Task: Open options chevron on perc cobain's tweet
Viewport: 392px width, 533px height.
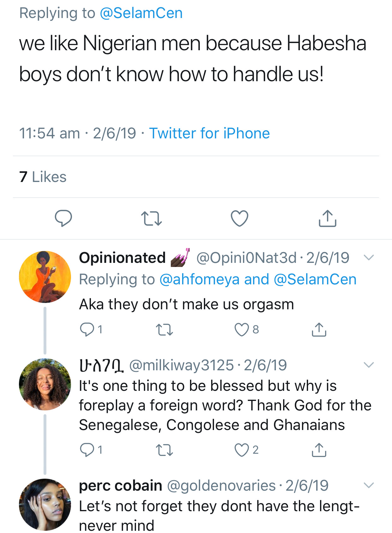Action: 368,485
